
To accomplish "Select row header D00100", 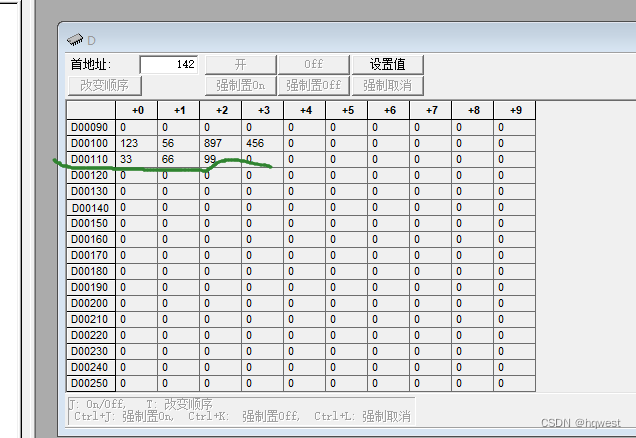I will 91,144.
